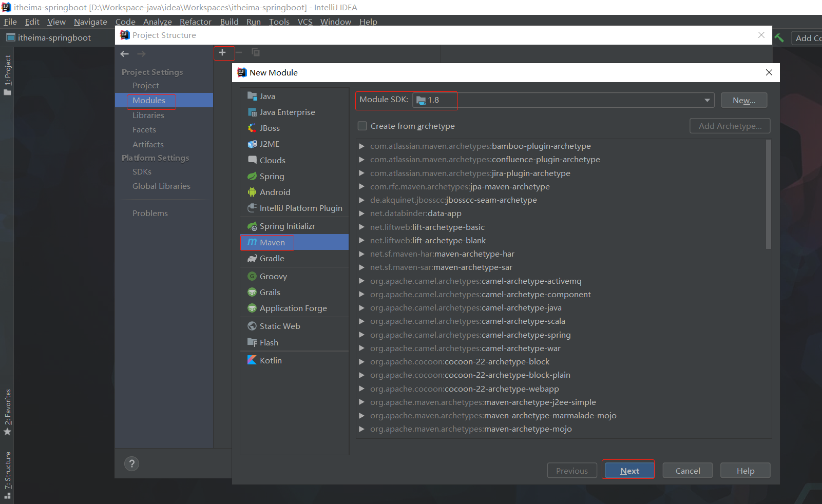Open the Edit menu
This screenshot has width=822, height=504.
[32, 22]
